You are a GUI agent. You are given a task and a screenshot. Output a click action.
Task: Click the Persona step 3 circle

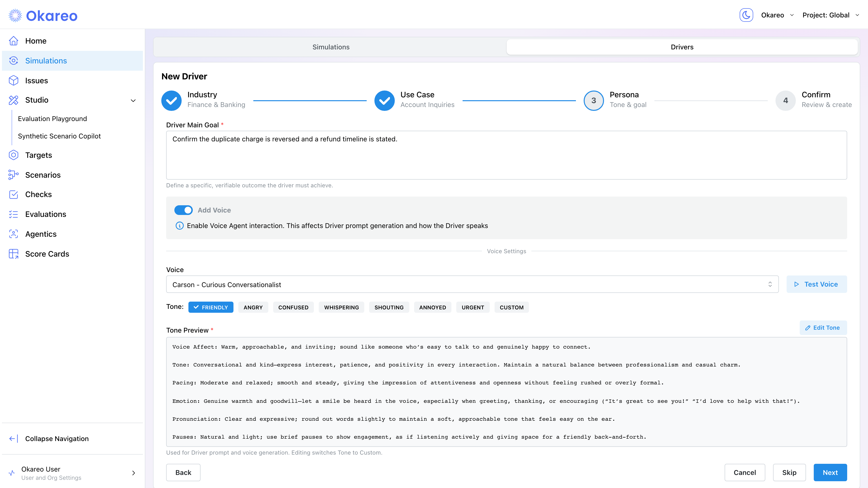(x=594, y=100)
